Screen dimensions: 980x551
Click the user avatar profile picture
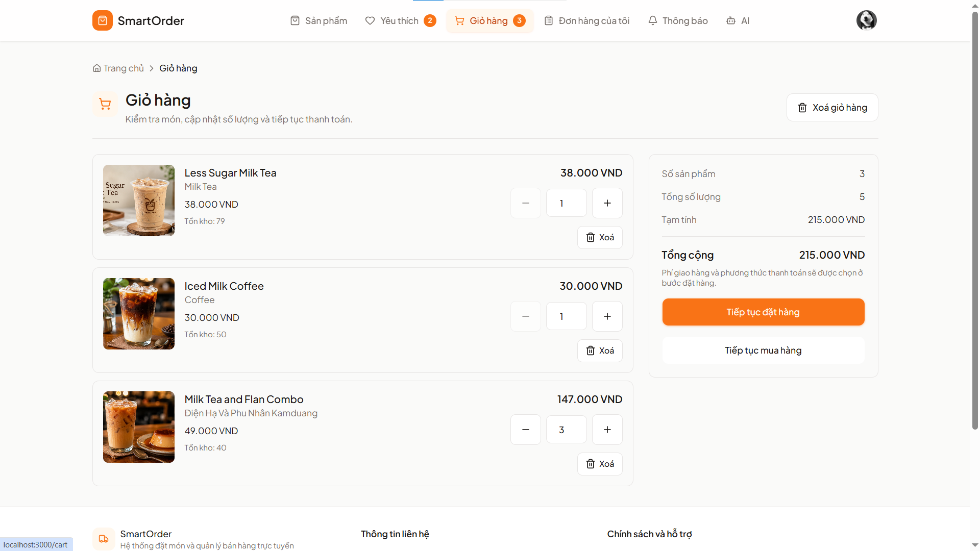(x=866, y=20)
